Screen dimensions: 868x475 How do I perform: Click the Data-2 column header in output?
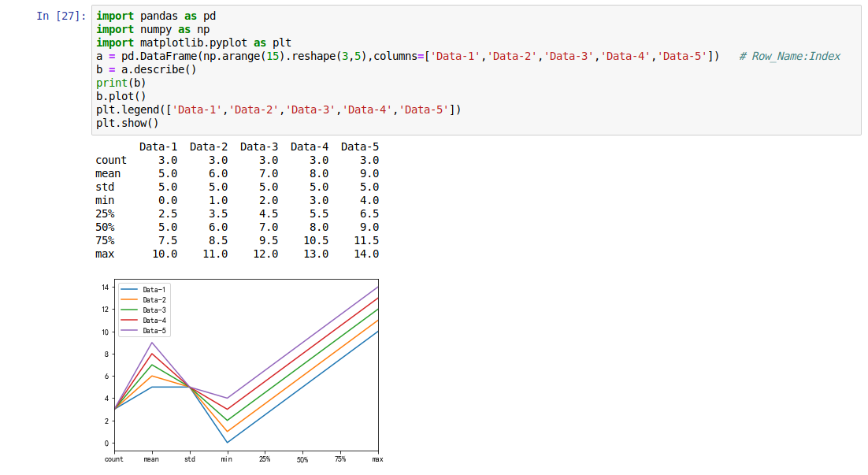[209, 147]
